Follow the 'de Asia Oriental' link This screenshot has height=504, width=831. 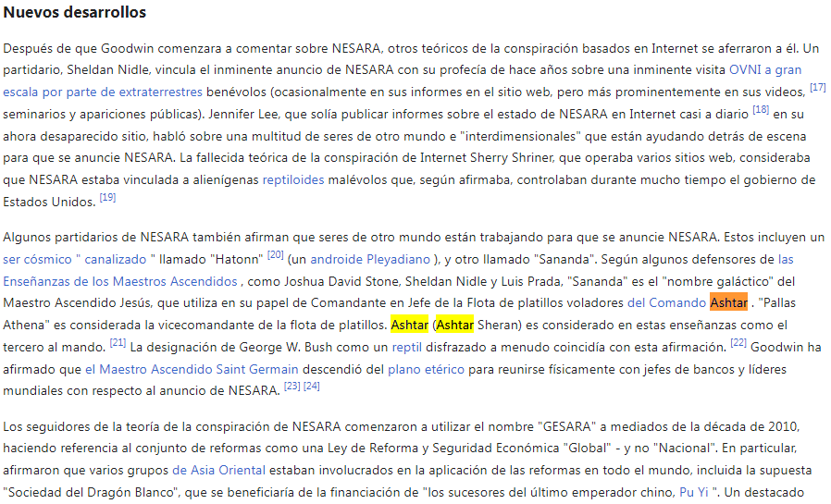pos(219,470)
